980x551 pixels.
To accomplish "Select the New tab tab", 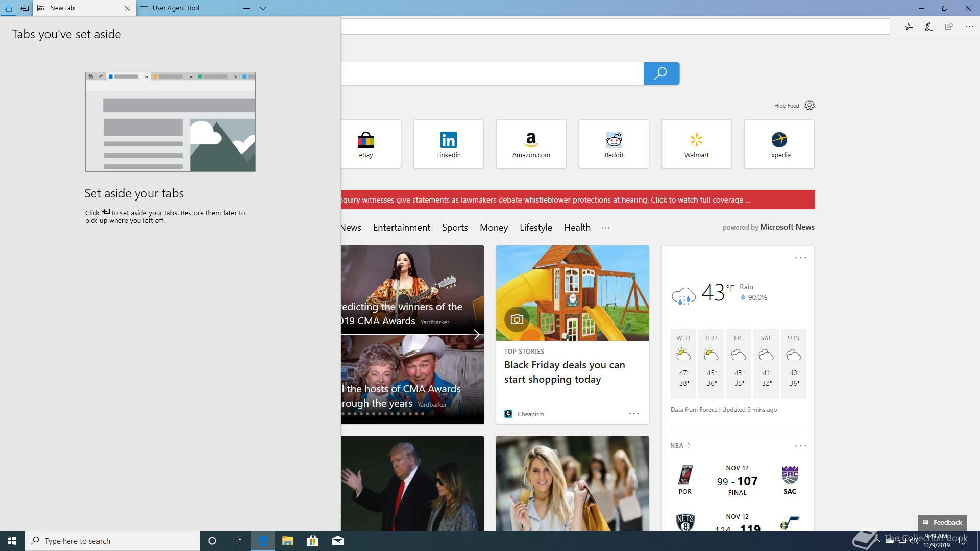I will (x=84, y=8).
